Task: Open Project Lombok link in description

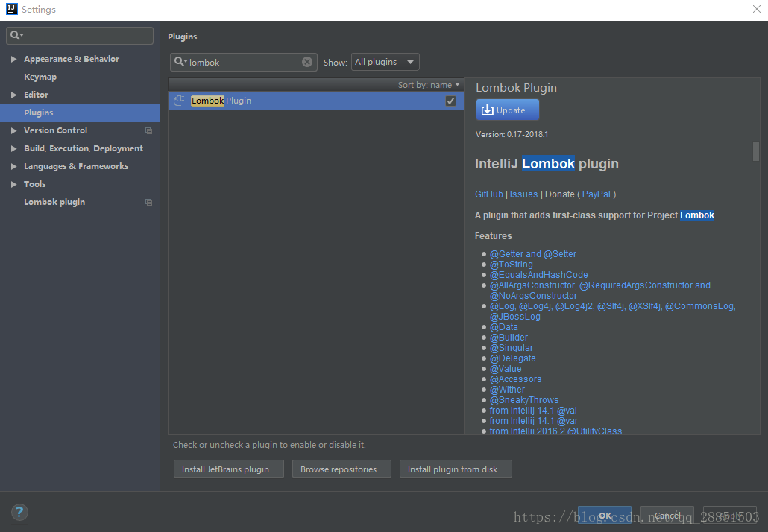Action: point(697,215)
